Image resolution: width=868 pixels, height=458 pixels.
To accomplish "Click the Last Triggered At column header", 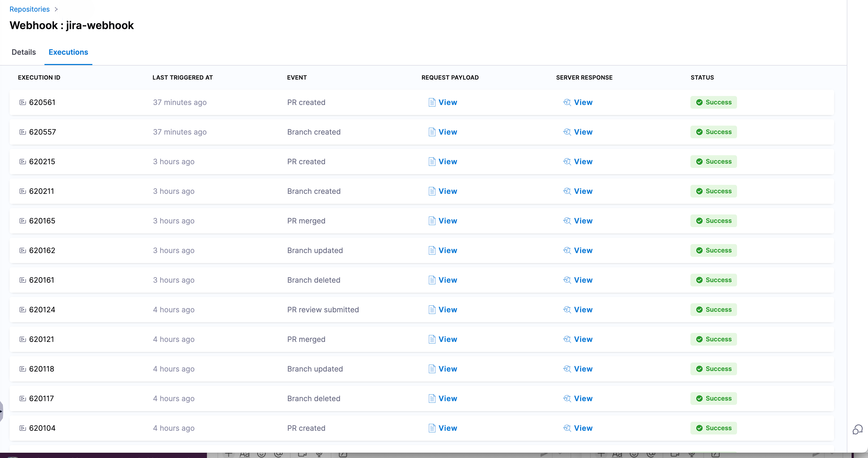I will pyautogui.click(x=182, y=77).
